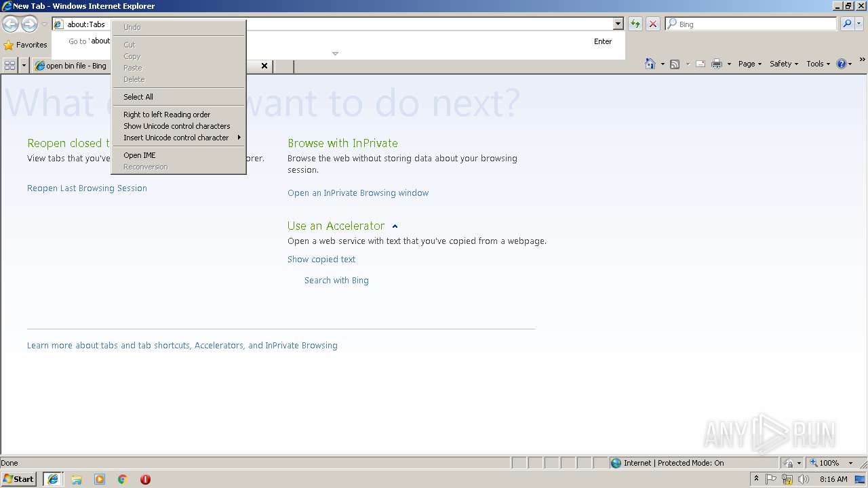Click the Favorites star button
The width and height of the screenshot is (868, 488).
(25, 45)
